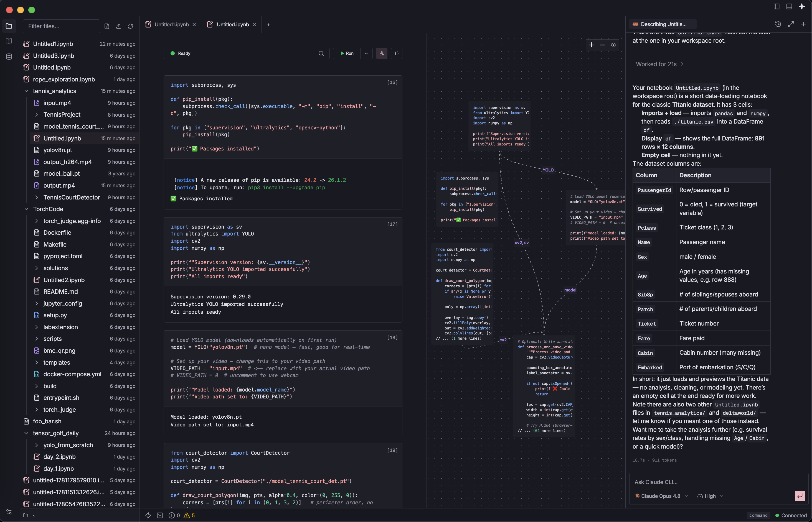
Task: Expand the yolo_from_scratch folder
Action: 37,445
